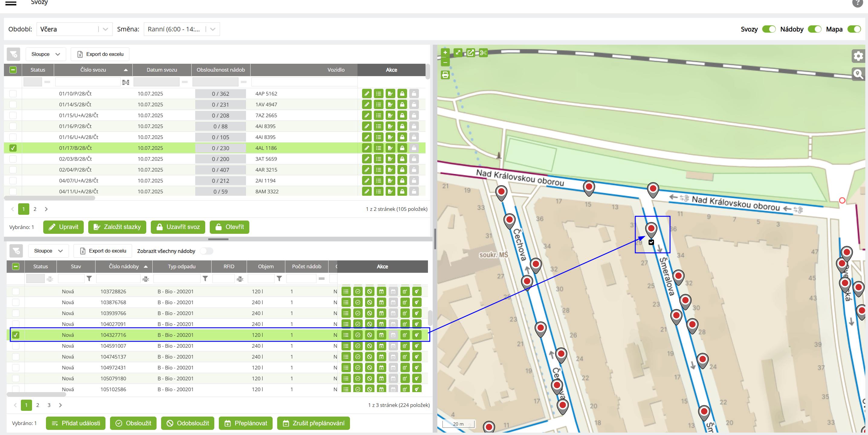The image size is (868, 435).
Task: Click lock icon in row 01/14/S/28/Čt
Action: click(x=402, y=105)
